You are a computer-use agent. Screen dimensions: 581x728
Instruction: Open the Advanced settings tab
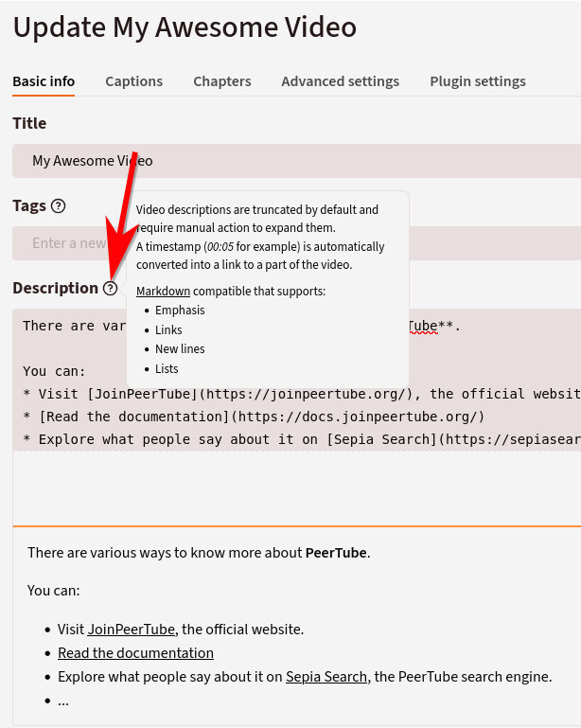(x=340, y=81)
